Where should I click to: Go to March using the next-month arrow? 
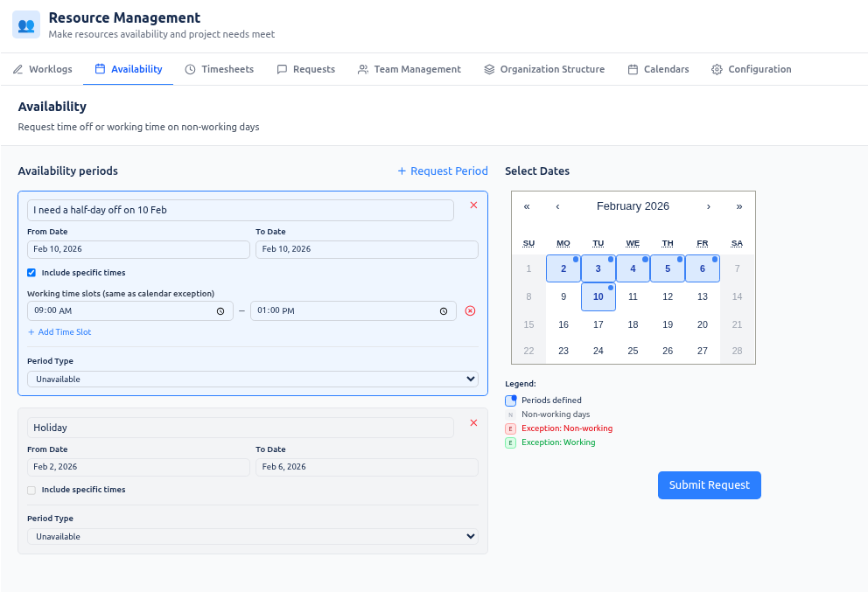click(x=709, y=206)
